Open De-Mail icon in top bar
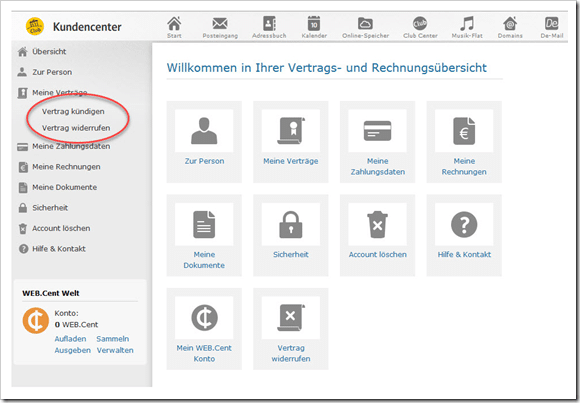The image size is (580, 403). (x=552, y=24)
